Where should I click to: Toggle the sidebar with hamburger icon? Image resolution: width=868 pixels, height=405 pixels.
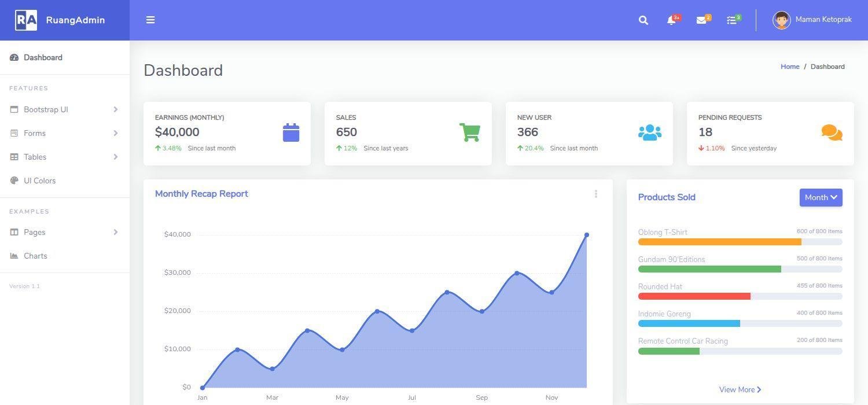point(150,20)
